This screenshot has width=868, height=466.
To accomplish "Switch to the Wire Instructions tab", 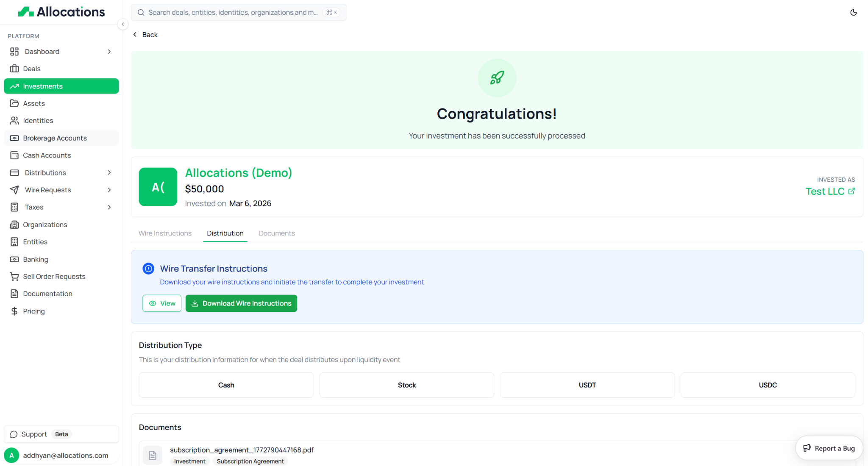I will (x=165, y=233).
